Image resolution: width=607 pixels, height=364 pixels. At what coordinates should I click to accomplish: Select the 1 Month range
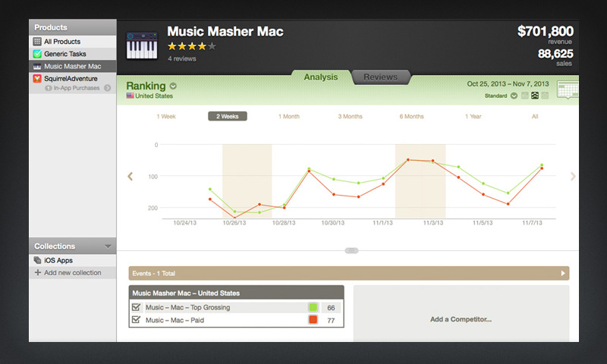(x=289, y=117)
